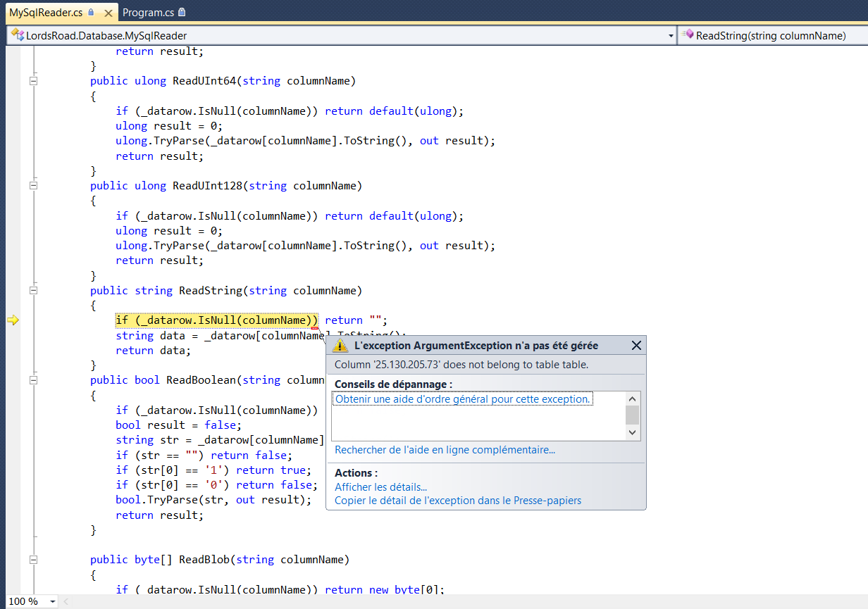Open general help link for this exception
868x609 pixels.
click(x=463, y=399)
